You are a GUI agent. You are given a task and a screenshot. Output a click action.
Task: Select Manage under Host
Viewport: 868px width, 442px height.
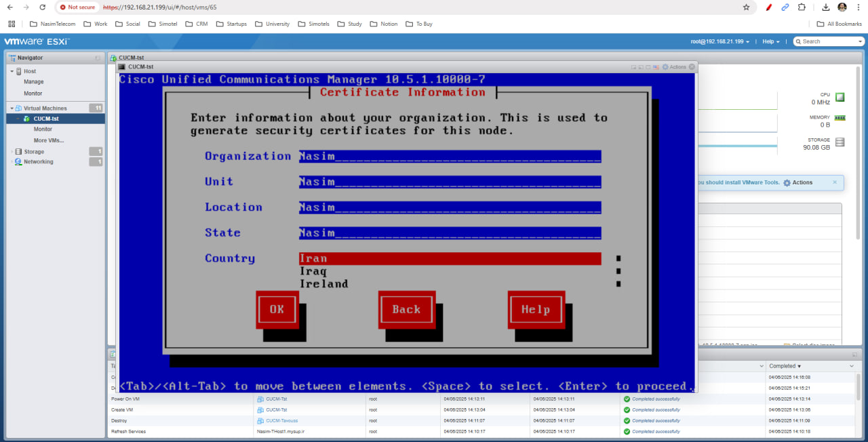34,82
